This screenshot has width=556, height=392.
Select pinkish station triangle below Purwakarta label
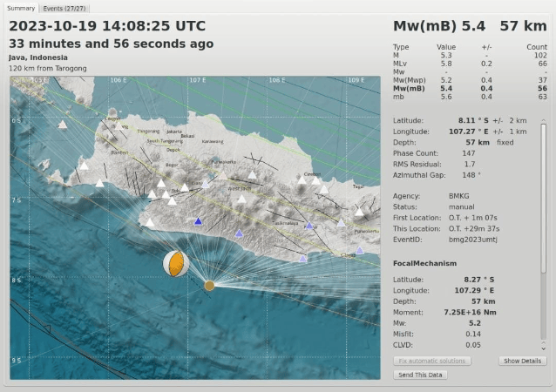pyautogui.click(x=223, y=175)
